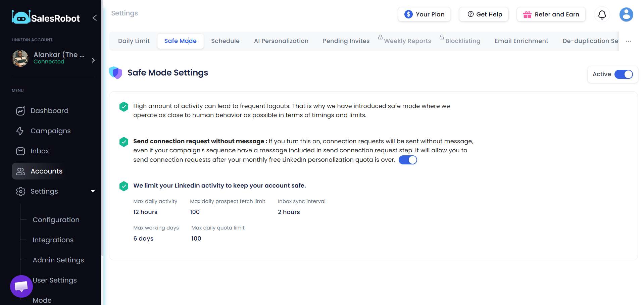Click the gift icon on Refer and Earn

coord(527,14)
